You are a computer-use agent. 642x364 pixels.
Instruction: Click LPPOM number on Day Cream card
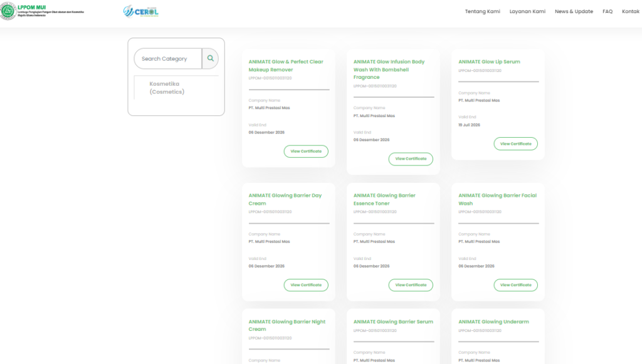270,212
